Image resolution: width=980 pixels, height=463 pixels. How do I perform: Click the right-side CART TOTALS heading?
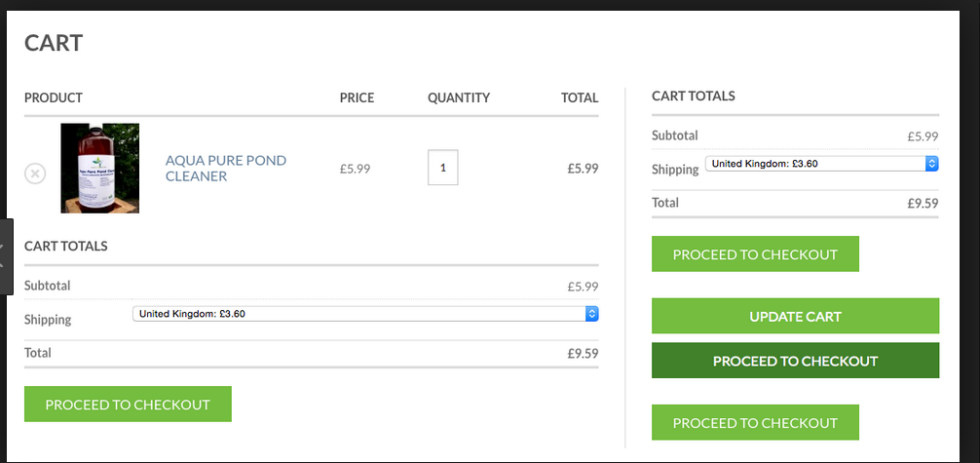(694, 96)
